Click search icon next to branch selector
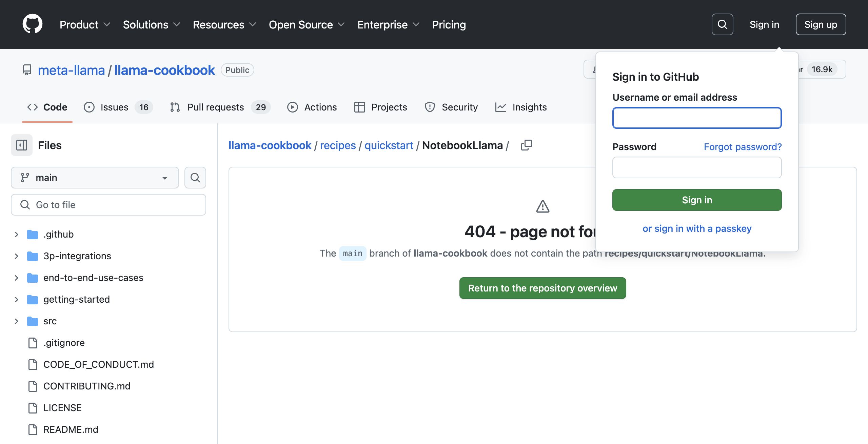Viewport: 868px width, 444px height. point(195,178)
